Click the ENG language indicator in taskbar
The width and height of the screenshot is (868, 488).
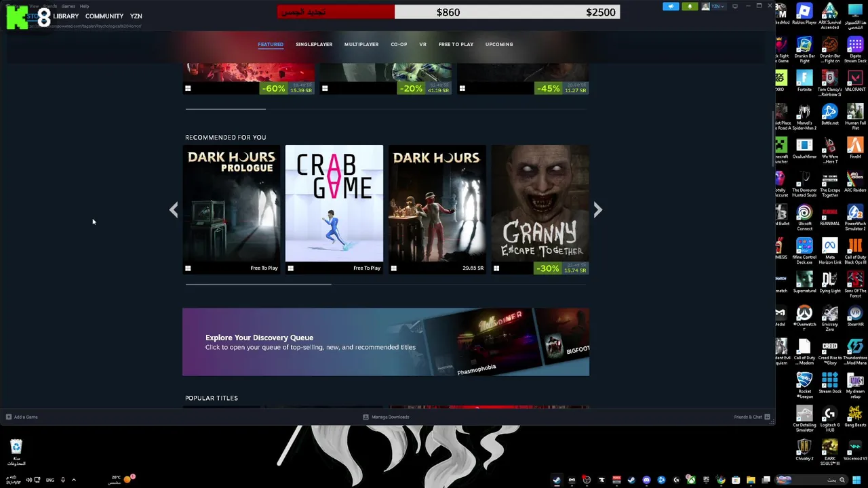tap(50, 480)
